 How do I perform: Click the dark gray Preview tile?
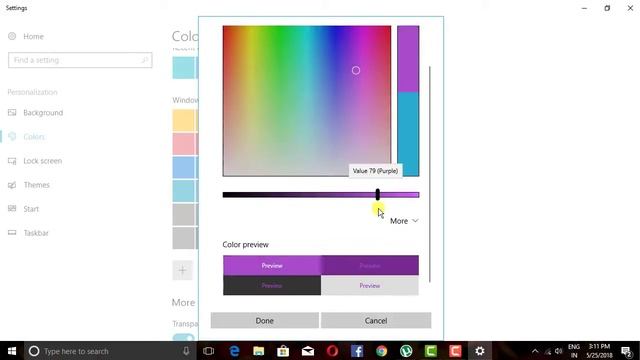point(272,285)
